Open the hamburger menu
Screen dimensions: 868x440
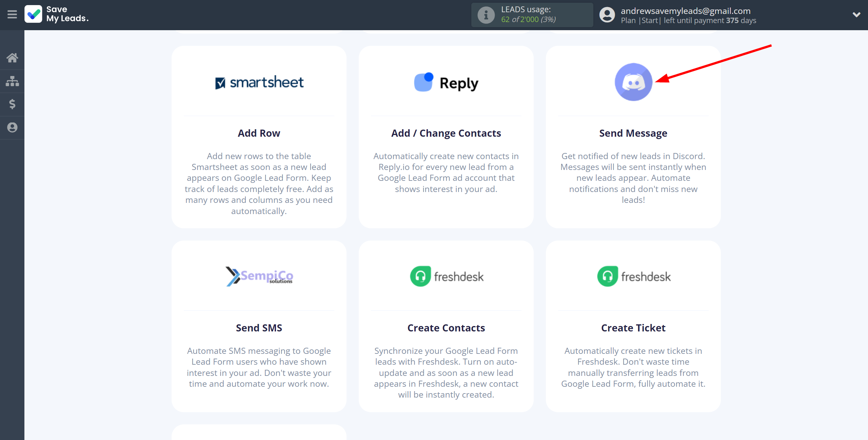[x=12, y=14]
